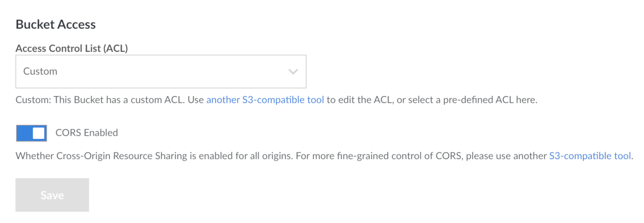
Task: Click the white knob of CORS switch
Action: tap(39, 133)
